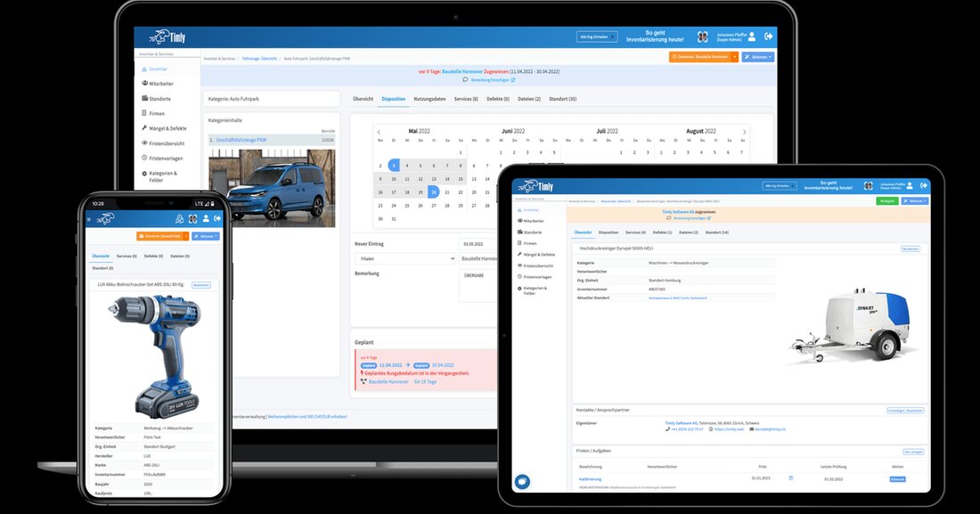Select May 20 in the laptop calendar
This screenshot has height=514, width=980.
(433, 192)
